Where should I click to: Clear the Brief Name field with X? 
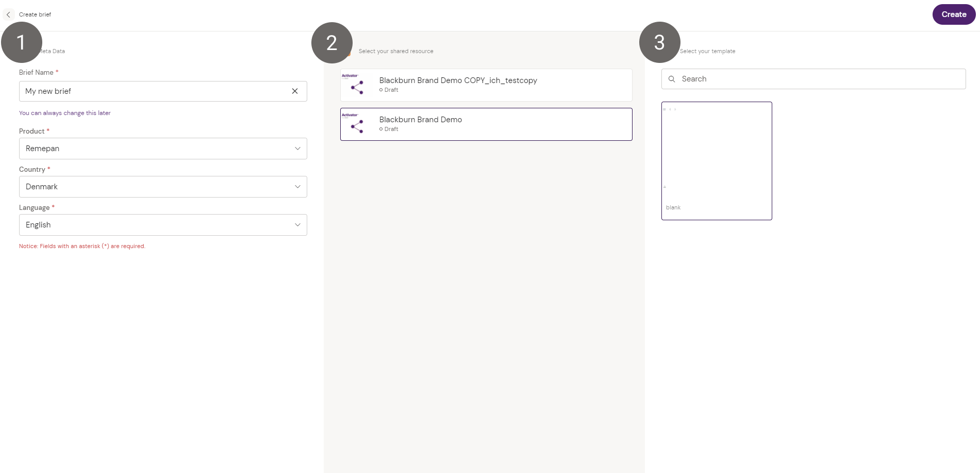point(295,91)
